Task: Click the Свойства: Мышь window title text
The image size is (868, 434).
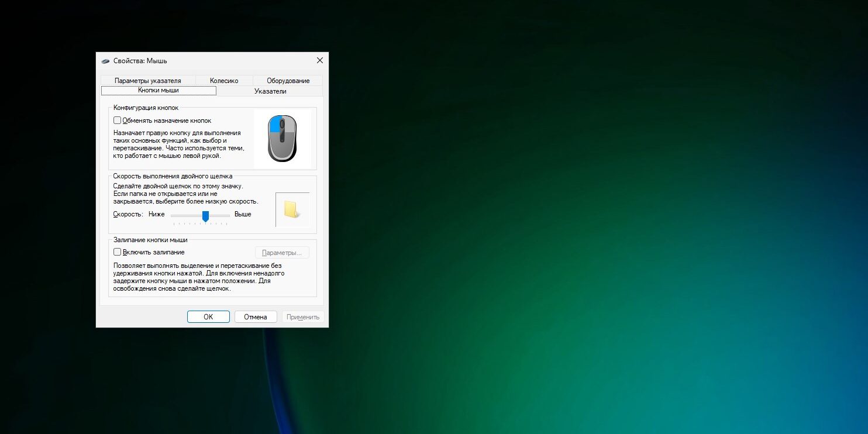Action: pyautogui.click(x=140, y=61)
